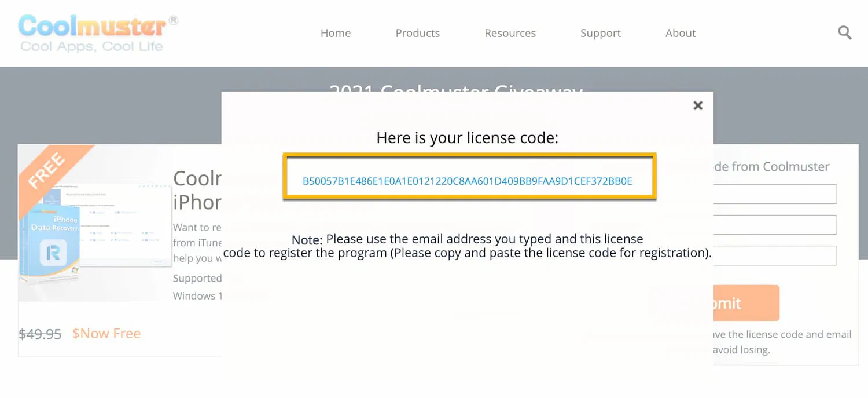Image resolution: width=868 pixels, height=398 pixels.
Task: Open the About menu item
Action: (x=681, y=33)
